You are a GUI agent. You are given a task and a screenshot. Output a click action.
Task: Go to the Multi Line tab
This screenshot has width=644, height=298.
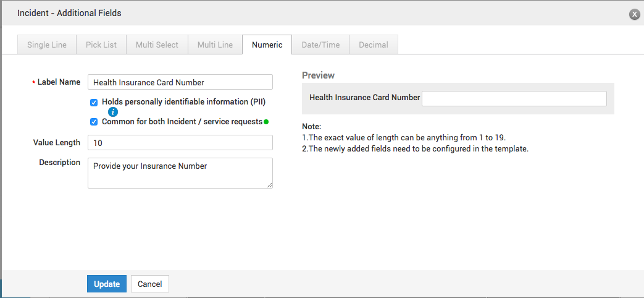point(215,45)
